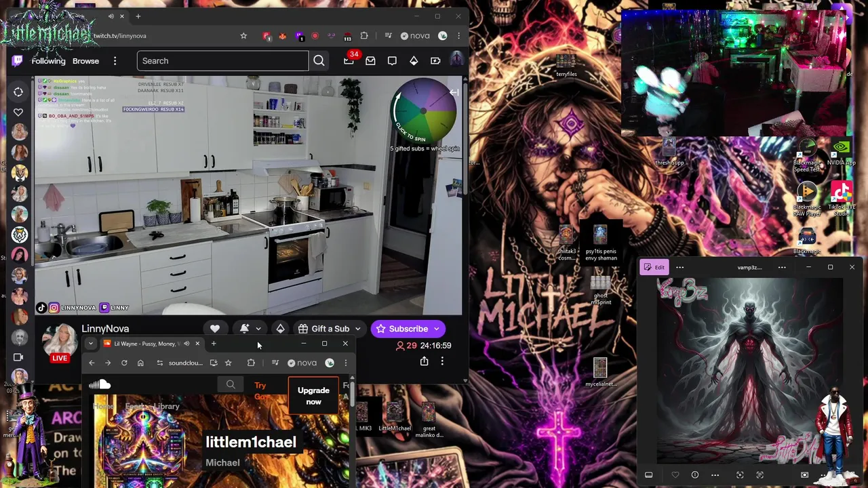Go forward in the SoundCloud browser window

(108, 363)
